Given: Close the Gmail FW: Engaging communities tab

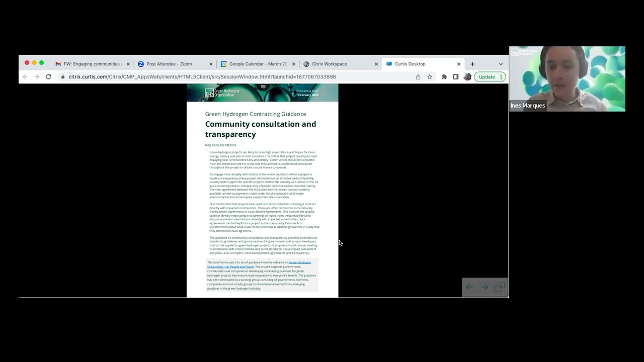Looking at the screenshot, I should point(128,64).
